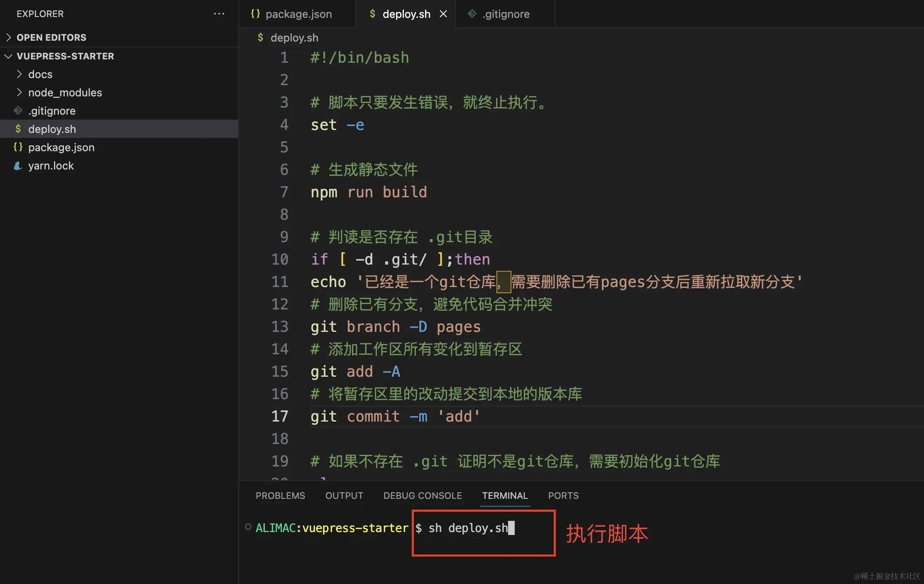Switch to the .gitignore editor tab
The height and width of the screenshot is (584, 924).
[505, 14]
